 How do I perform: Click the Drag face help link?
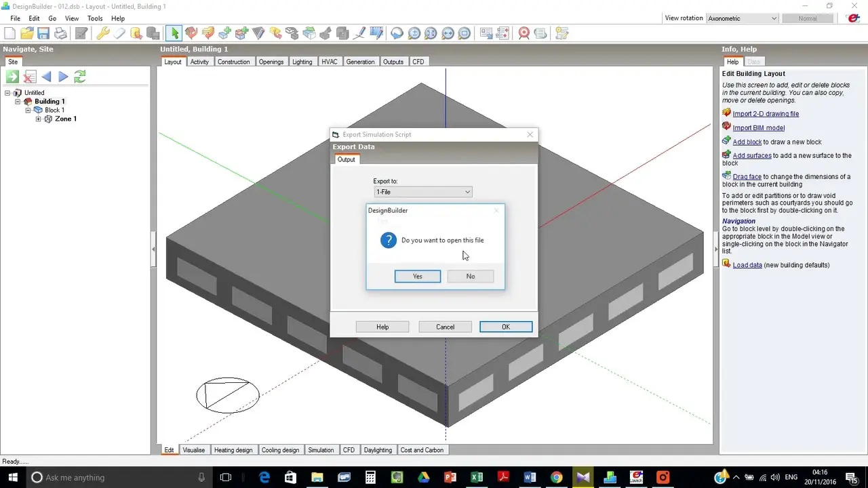747,177
